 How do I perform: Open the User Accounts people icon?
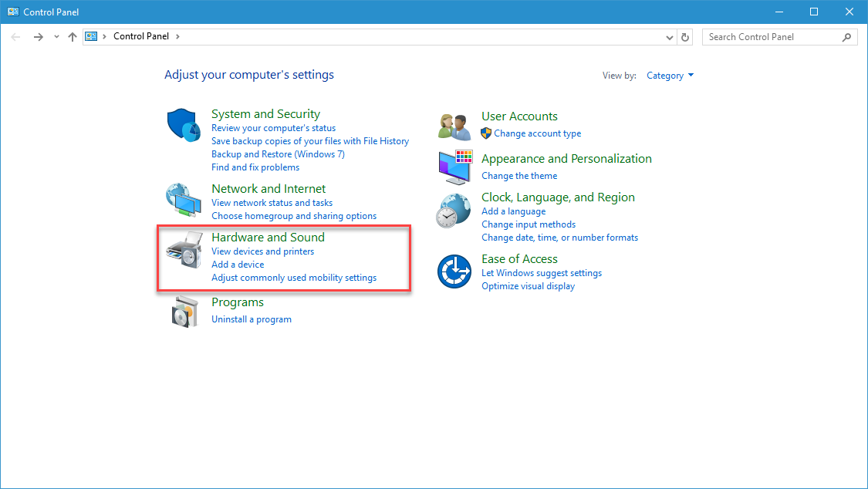coord(454,126)
